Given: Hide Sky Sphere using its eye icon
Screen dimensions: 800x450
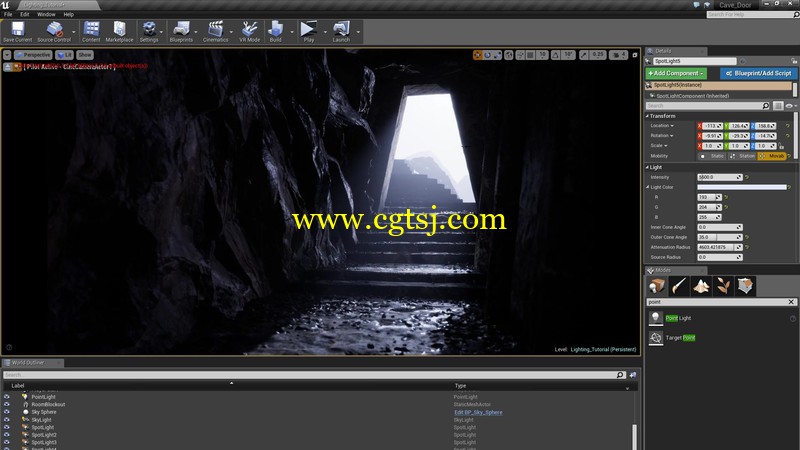Looking at the screenshot, I should coord(7,412).
